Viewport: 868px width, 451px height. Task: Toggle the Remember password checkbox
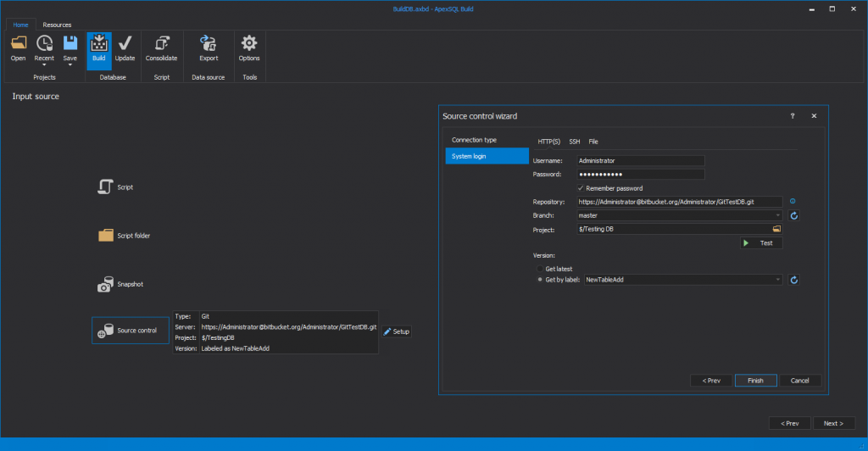(x=581, y=188)
